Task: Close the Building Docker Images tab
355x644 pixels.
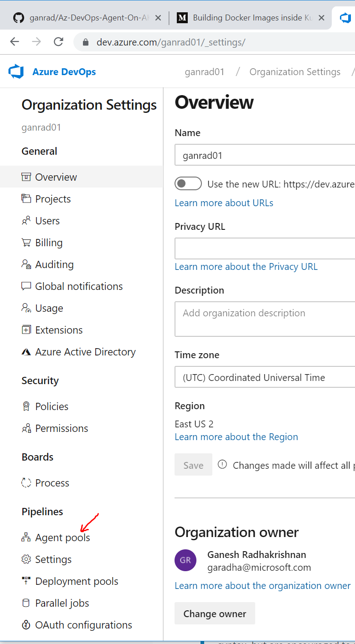Action: tap(321, 18)
